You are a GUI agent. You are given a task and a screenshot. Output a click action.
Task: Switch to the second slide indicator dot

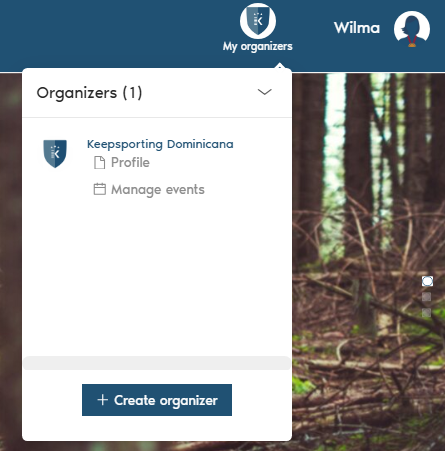tap(426, 297)
